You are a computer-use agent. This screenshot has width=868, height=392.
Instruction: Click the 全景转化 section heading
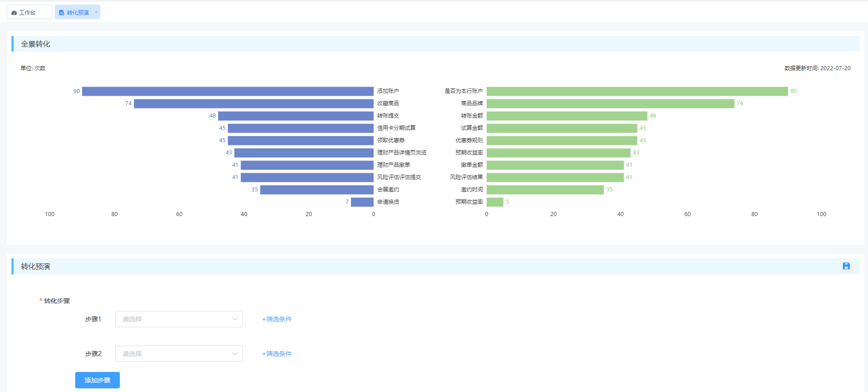(x=36, y=44)
